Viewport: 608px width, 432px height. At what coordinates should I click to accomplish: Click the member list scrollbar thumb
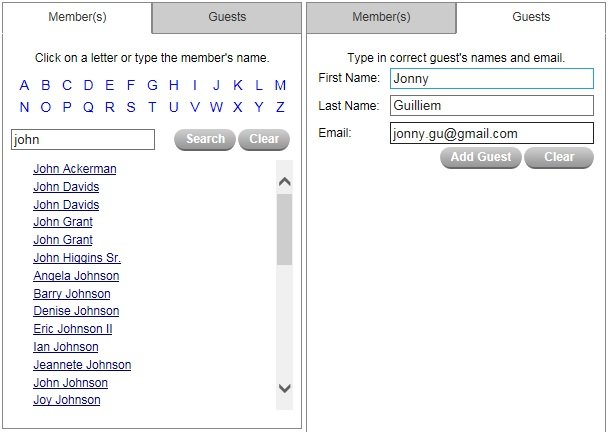[x=284, y=229]
